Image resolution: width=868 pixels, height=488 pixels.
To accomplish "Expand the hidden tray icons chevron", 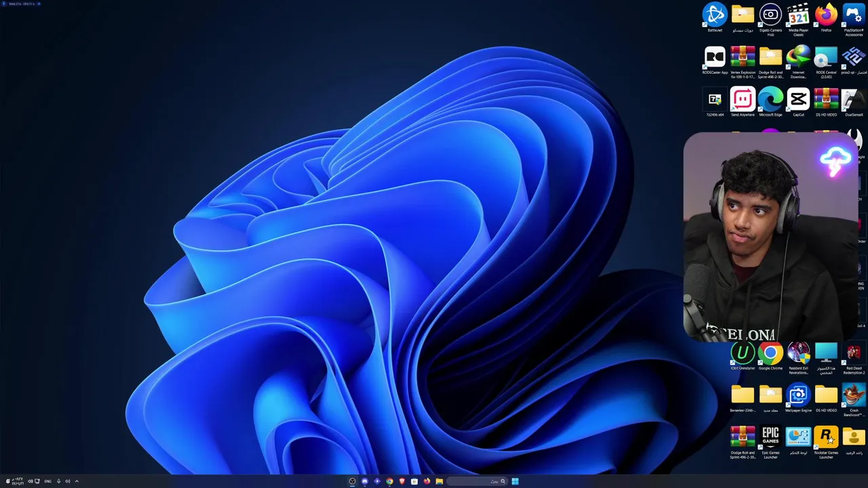I will pyautogui.click(x=77, y=481).
